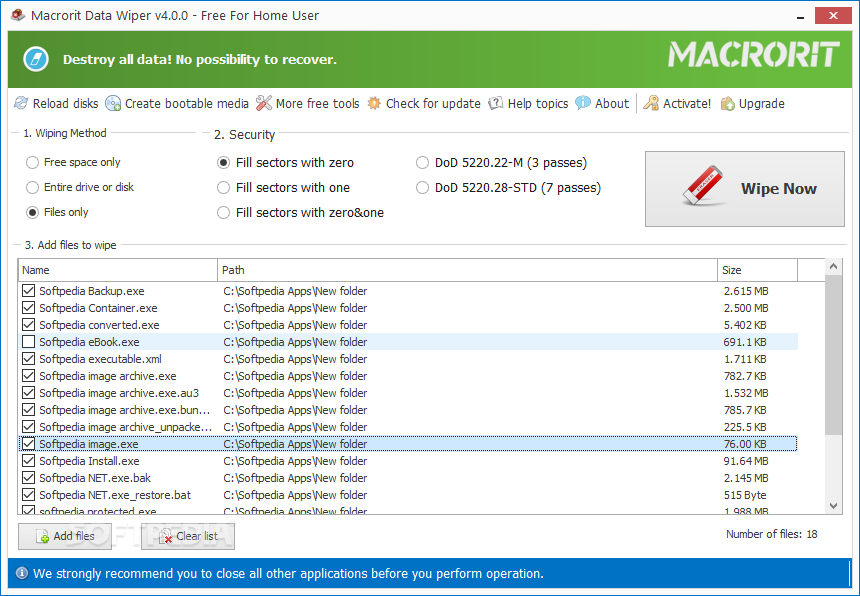
Task: Click the Clear list button
Action: (x=188, y=536)
